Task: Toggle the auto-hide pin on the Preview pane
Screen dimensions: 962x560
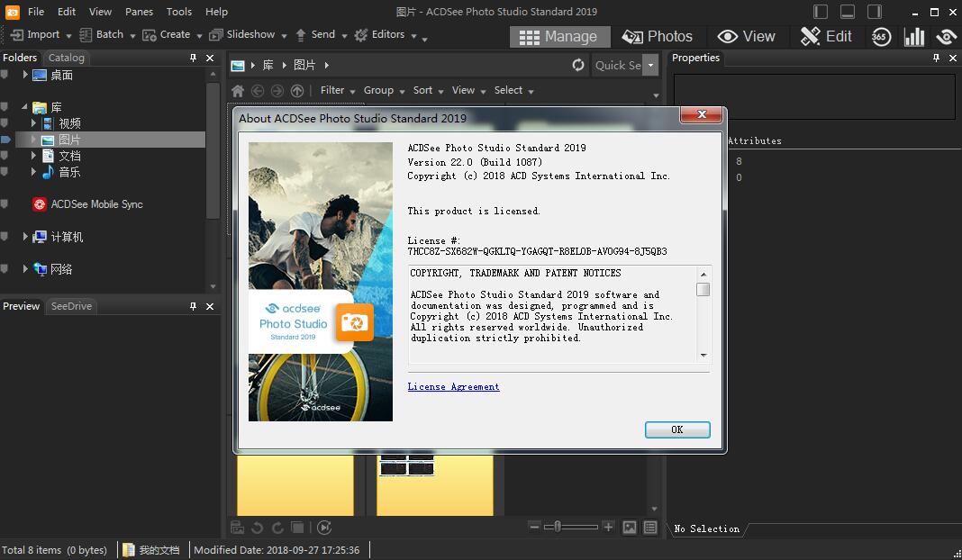Action: pyautogui.click(x=193, y=305)
